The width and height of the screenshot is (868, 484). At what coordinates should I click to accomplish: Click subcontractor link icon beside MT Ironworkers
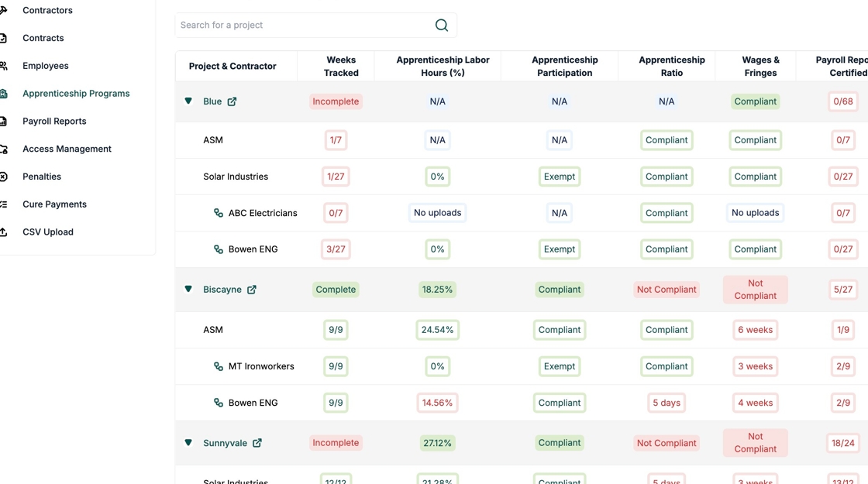[x=219, y=366]
